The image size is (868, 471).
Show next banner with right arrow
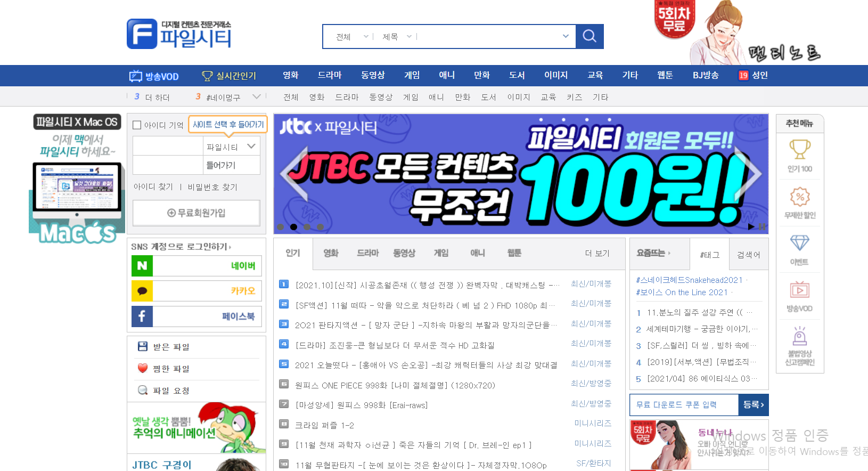pyautogui.click(x=748, y=174)
